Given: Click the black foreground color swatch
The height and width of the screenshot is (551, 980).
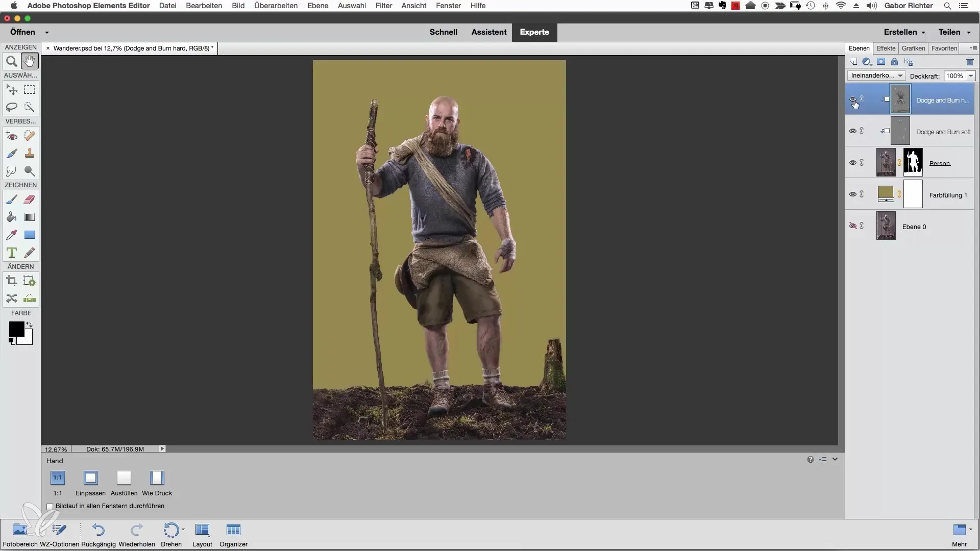Looking at the screenshot, I should click(x=16, y=329).
